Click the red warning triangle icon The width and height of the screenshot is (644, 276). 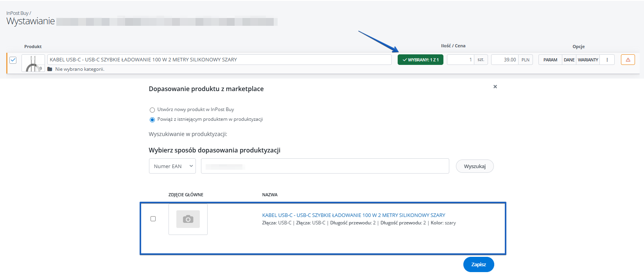pos(628,60)
